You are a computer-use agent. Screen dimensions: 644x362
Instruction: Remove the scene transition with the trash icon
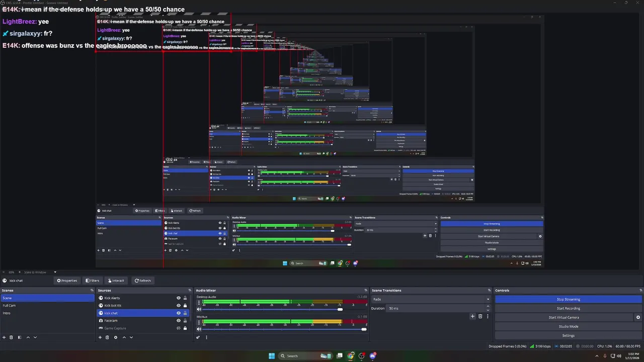click(480, 316)
